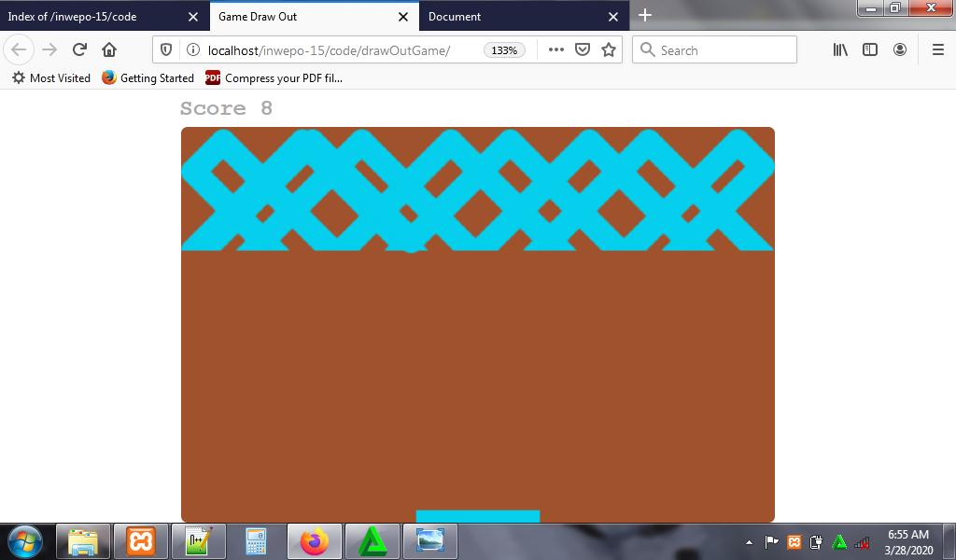The height and width of the screenshot is (560, 956).
Task: Click the browser Back arrow button
Action: (19, 49)
